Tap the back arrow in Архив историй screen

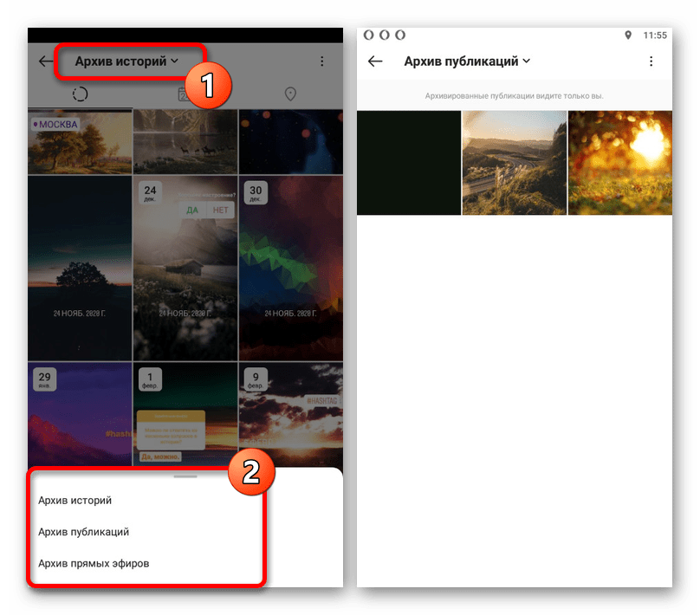tap(46, 61)
